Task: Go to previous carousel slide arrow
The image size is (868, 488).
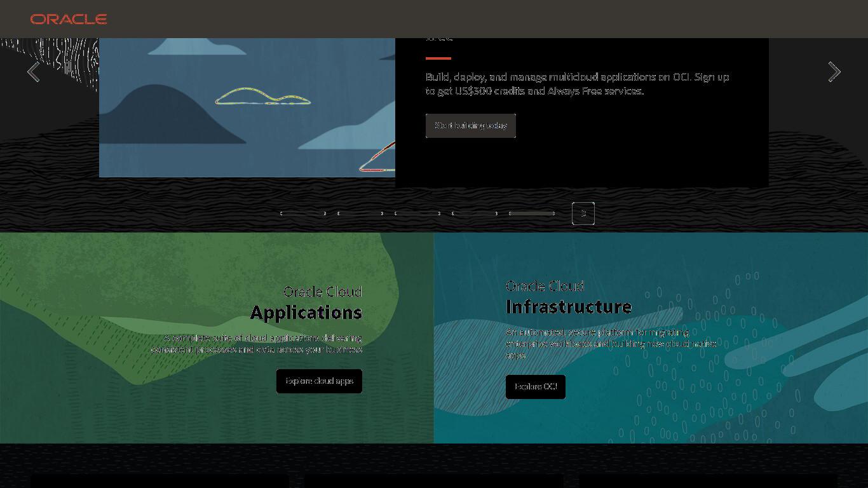Action: [x=33, y=72]
